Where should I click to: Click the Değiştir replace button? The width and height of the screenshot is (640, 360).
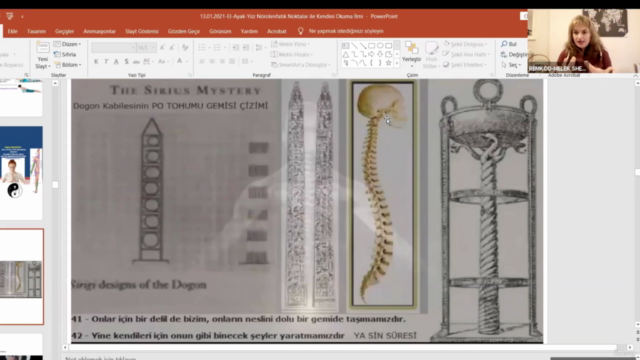point(514,54)
